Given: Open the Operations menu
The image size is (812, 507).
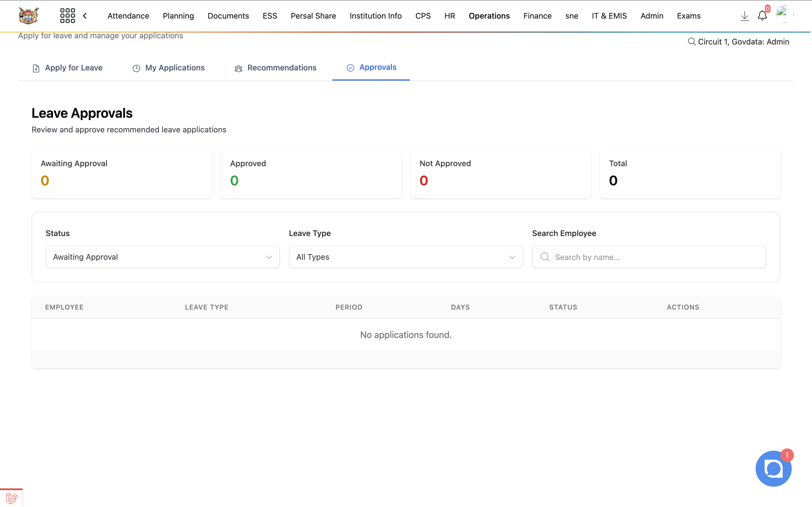Looking at the screenshot, I should (489, 16).
